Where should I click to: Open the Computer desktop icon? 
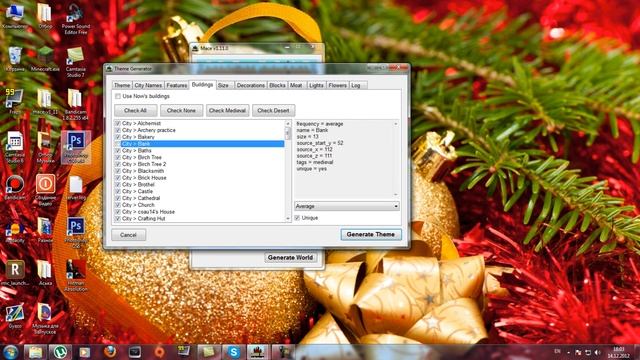pos(15,16)
